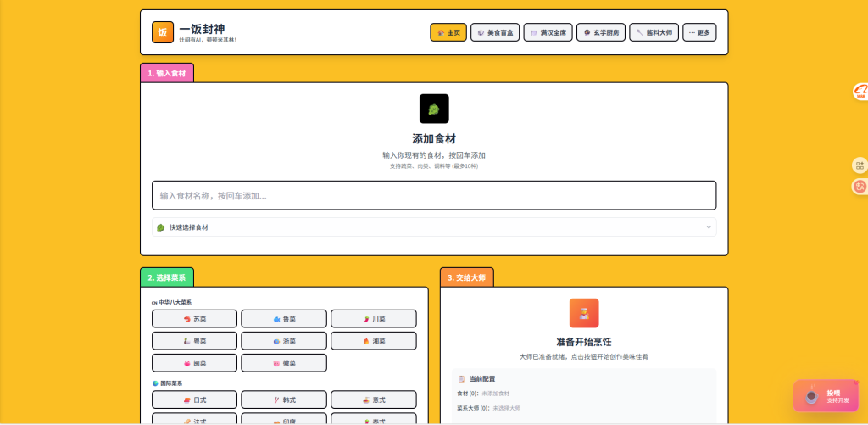
Task: Click the green leaf icon beside 快速选择食材
Action: (160, 227)
